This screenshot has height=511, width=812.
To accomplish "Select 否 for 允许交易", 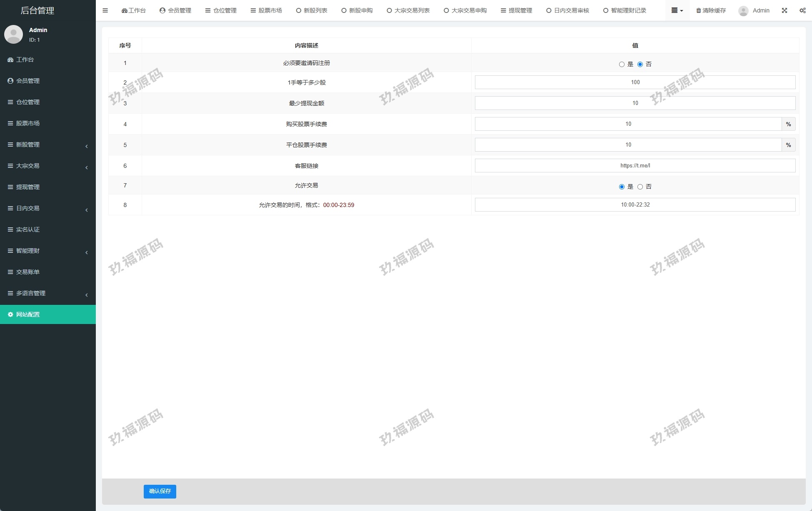I will (640, 187).
